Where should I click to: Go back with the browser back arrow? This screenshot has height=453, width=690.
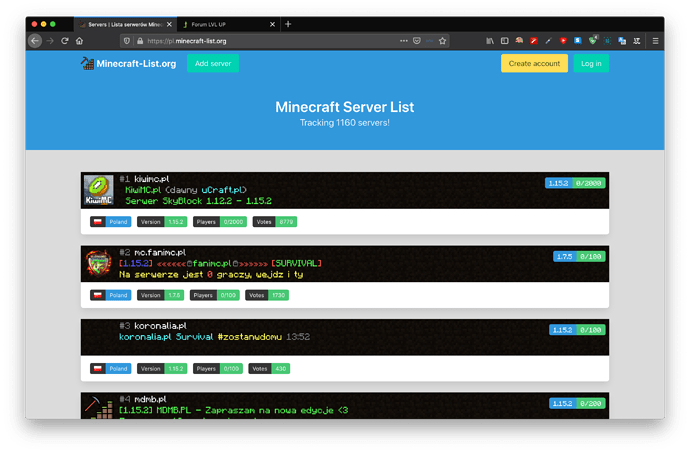(35, 41)
